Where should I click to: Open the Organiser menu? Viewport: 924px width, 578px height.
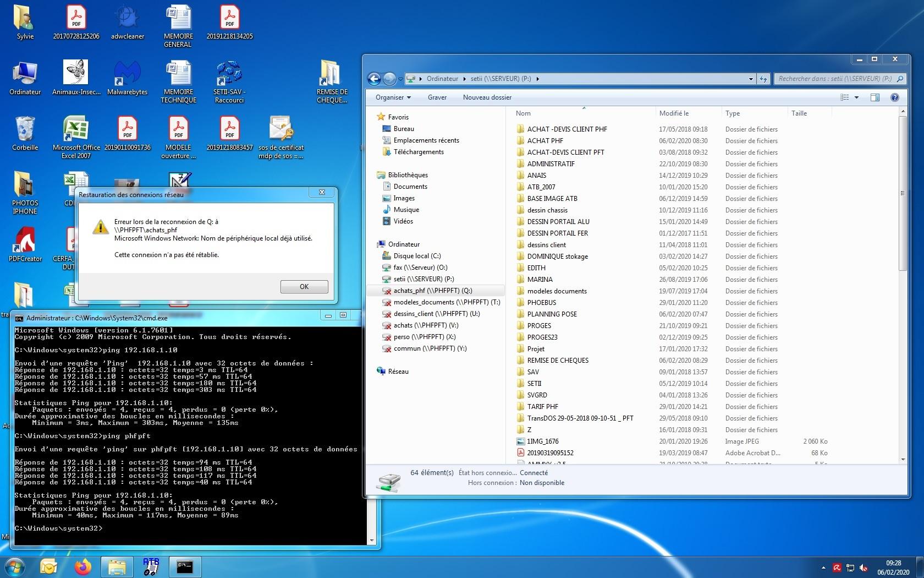click(x=393, y=97)
